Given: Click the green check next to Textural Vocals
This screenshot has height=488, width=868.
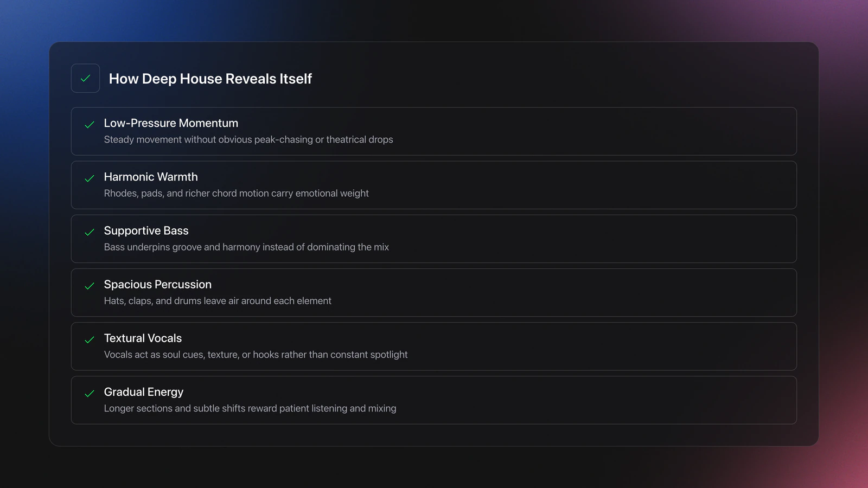Looking at the screenshot, I should tap(90, 340).
